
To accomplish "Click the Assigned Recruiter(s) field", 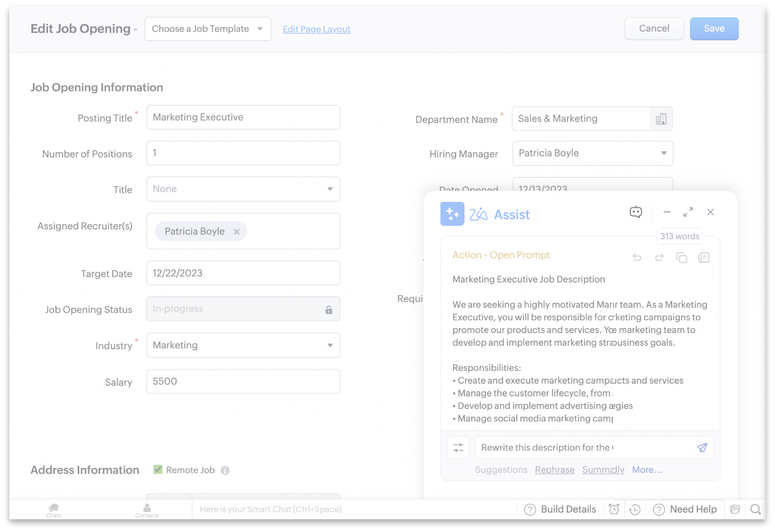I will coord(243,231).
